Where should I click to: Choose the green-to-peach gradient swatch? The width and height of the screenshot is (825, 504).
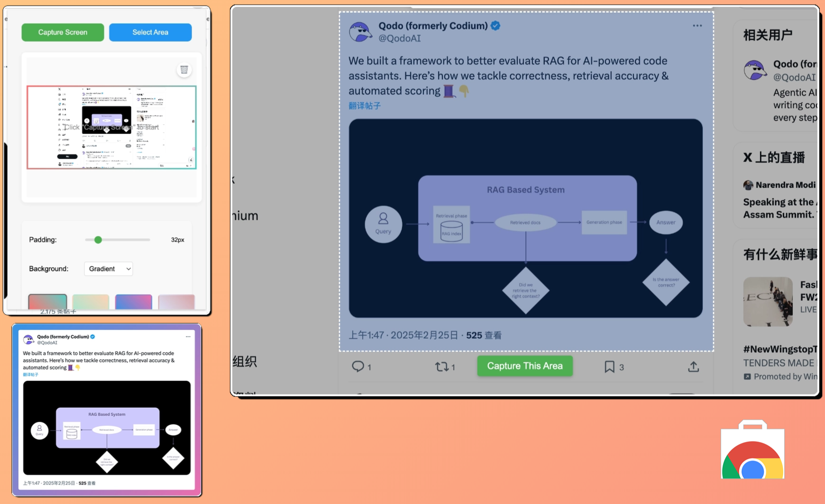click(x=91, y=302)
